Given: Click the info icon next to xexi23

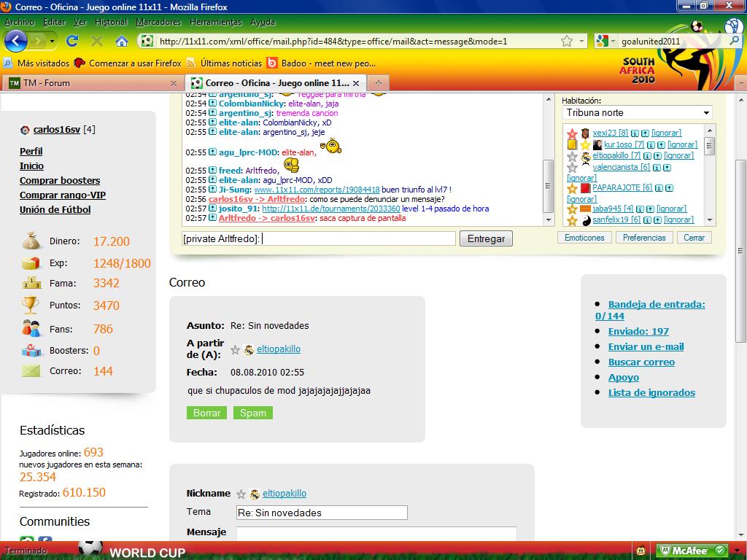Looking at the screenshot, I should [x=635, y=133].
